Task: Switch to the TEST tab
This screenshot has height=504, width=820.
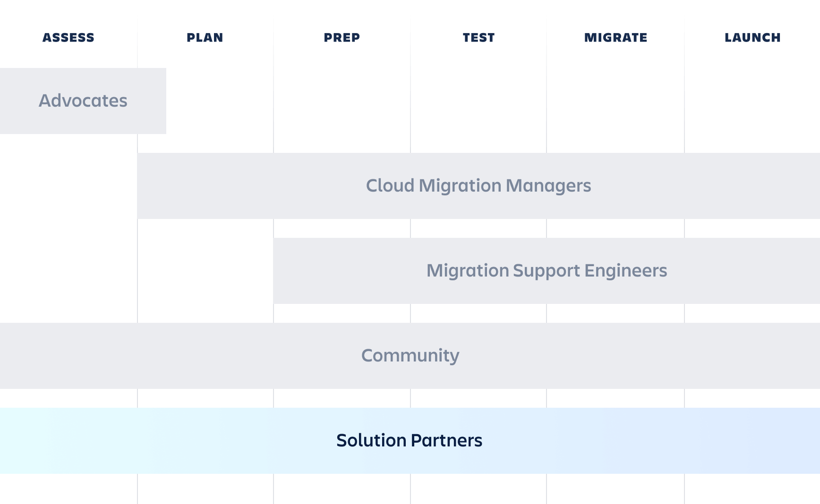Action: [x=478, y=38]
